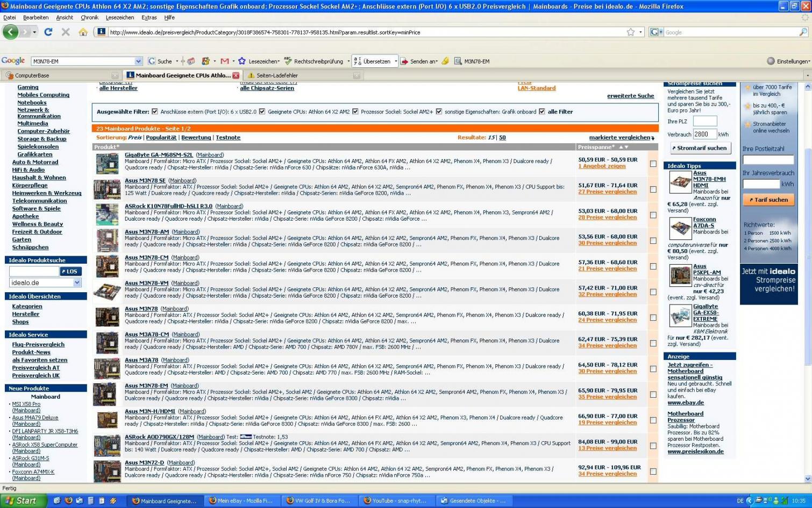The width and height of the screenshot is (812, 508).
Task: Run Rechtschreibprüfung spell check
Action: pos(314,61)
